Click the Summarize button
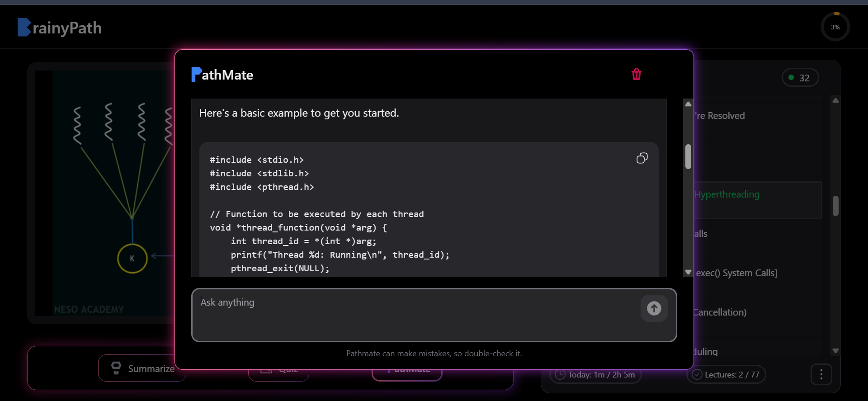This screenshot has height=401, width=868. coord(142,368)
